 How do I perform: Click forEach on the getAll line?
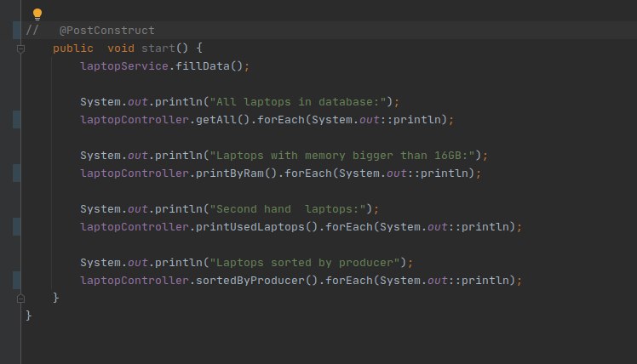click(x=281, y=120)
